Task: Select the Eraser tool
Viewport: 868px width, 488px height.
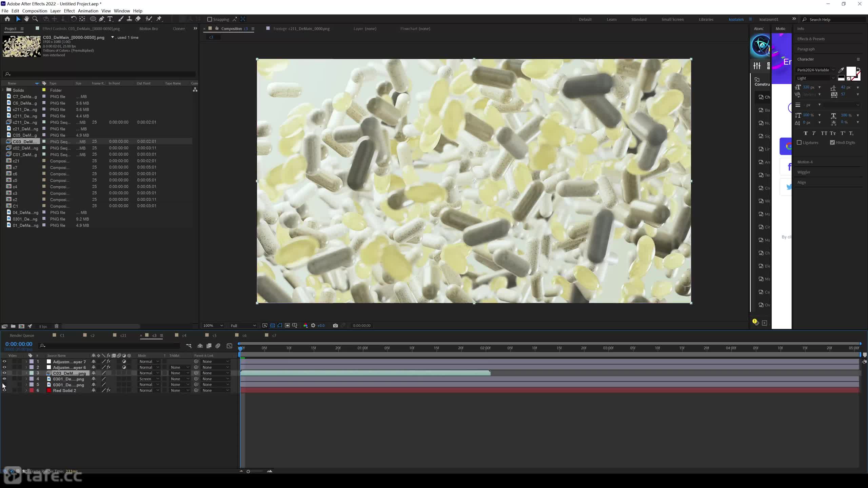Action: click(x=138, y=19)
